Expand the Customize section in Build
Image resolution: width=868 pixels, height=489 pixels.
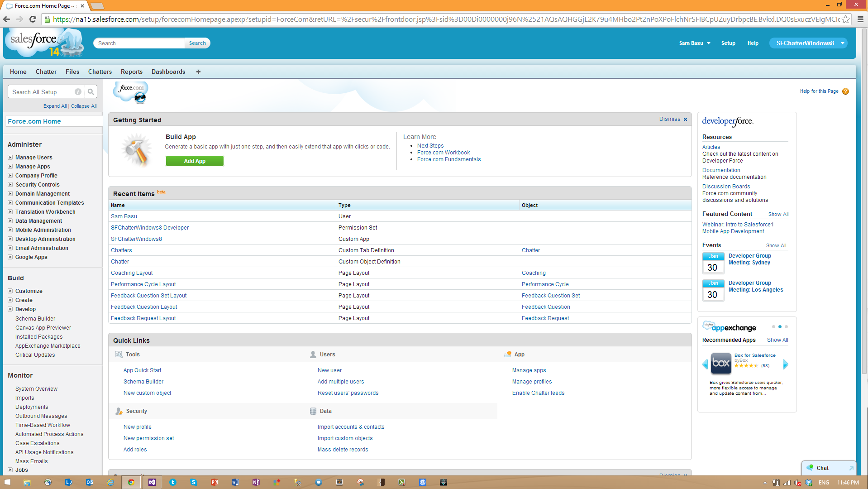[10, 291]
